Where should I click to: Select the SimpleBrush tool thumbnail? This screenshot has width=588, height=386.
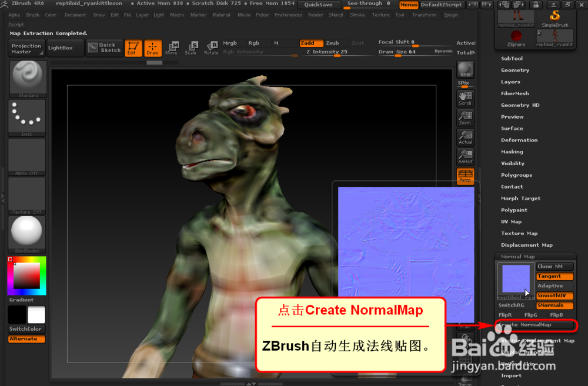point(554,18)
